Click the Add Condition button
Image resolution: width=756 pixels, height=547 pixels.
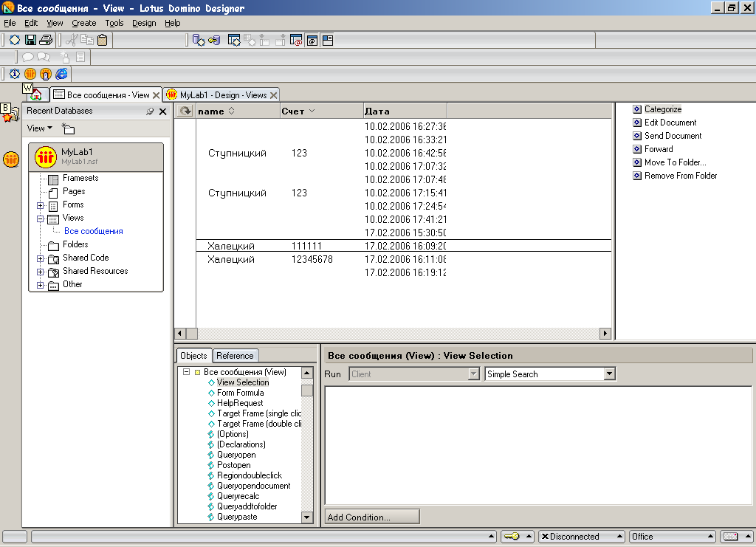tap(372, 517)
